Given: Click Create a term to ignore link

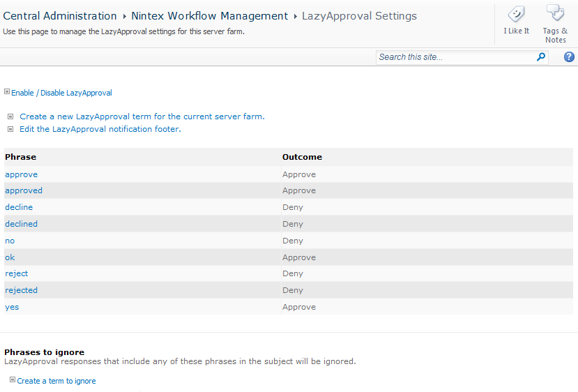Looking at the screenshot, I should click(x=56, y=381).
